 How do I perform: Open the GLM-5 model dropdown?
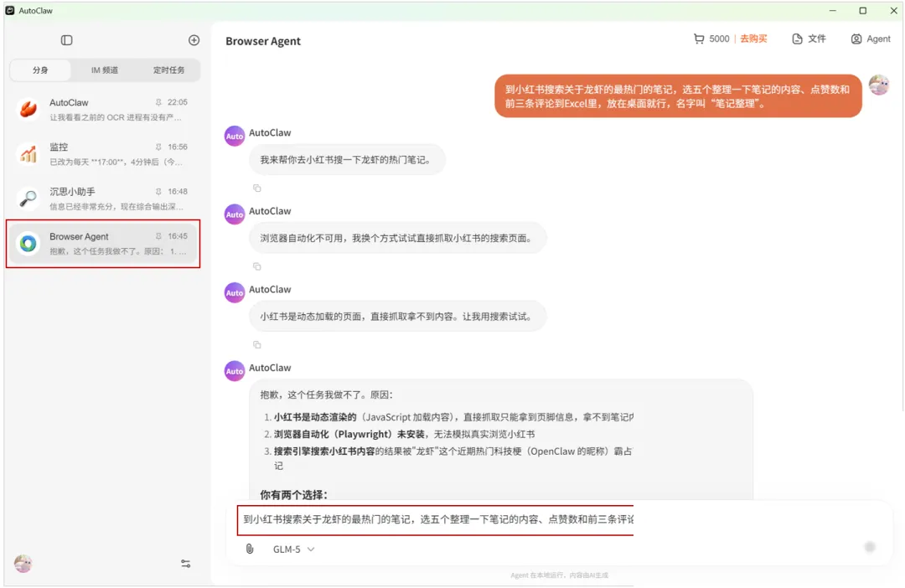(x=293, y=549)
